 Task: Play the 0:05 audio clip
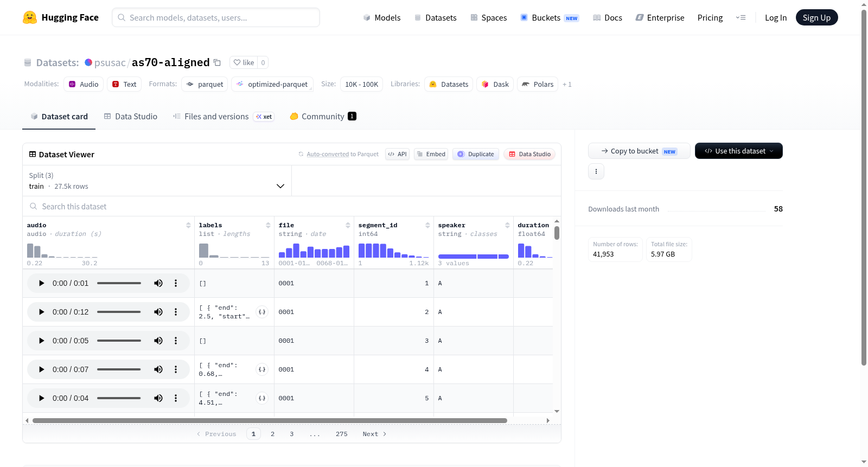pyautogui.click(x=42, y=341)
